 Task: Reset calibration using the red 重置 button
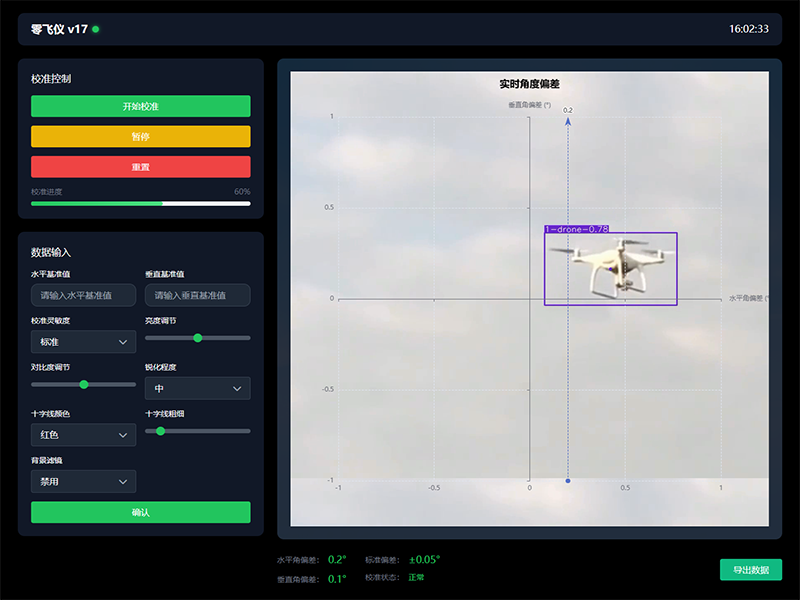[141, 167]
